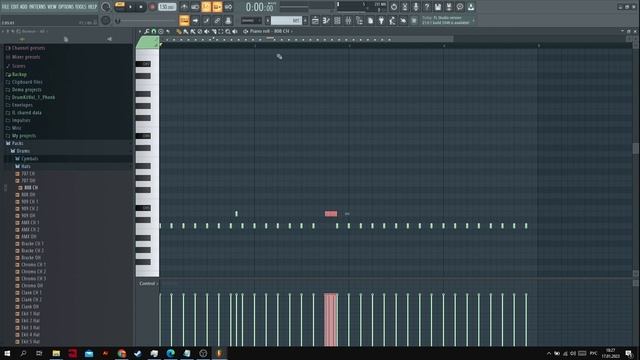This screenshot has width=640, height=360.
Task: Expand the Demo projects folder
Action: point(27,90)
